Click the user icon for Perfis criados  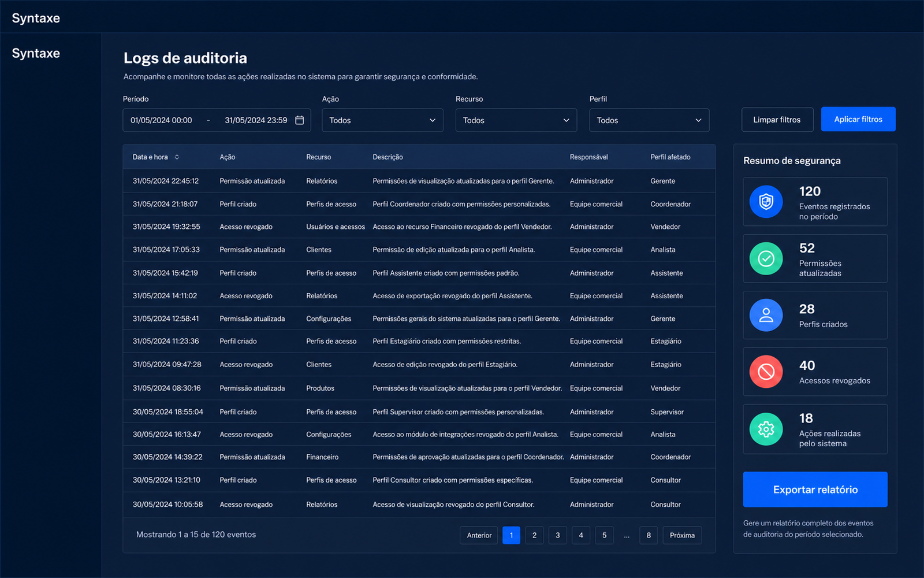coord(766,315)
